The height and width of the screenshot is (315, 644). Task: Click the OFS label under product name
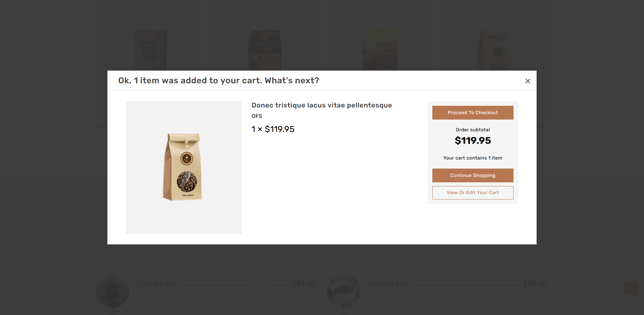pos(257,116)
